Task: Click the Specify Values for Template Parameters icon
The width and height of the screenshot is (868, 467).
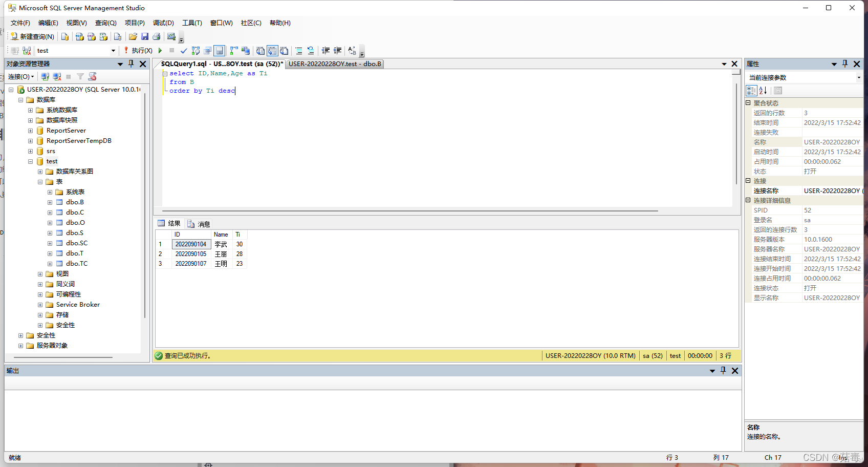Action: point(352,51)
